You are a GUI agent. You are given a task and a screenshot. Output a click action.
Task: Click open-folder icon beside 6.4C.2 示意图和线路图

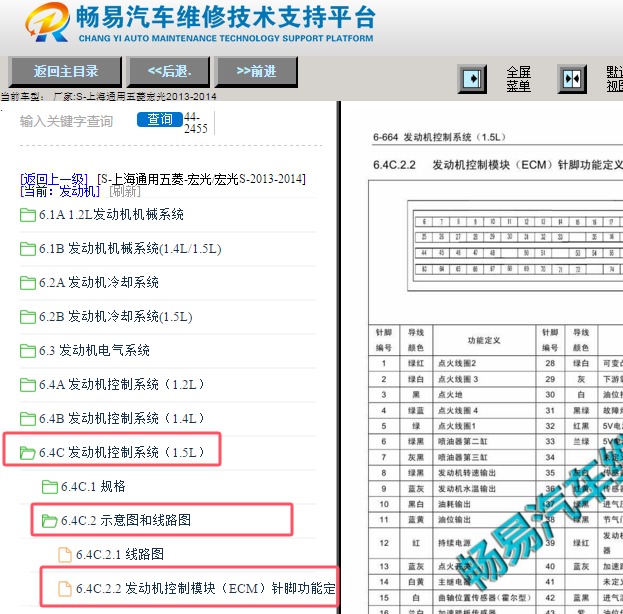[50, 521]
